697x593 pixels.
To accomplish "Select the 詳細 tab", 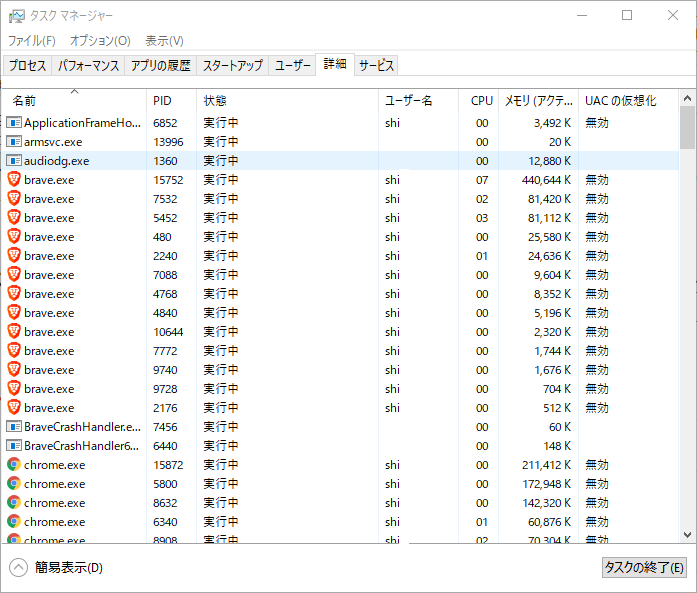I will [x=335, y=64].
